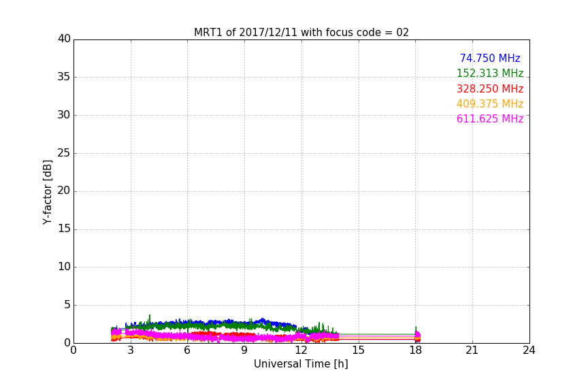The height and width of the screenshot is (392, 588).
Task: Click the x-axis tick label 3
Action: [131, 350]
